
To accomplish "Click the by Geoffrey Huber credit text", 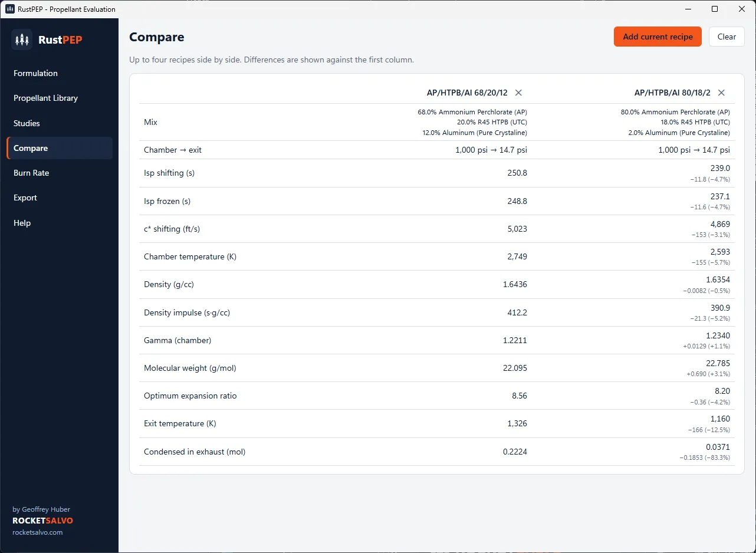I will point(41,509).
